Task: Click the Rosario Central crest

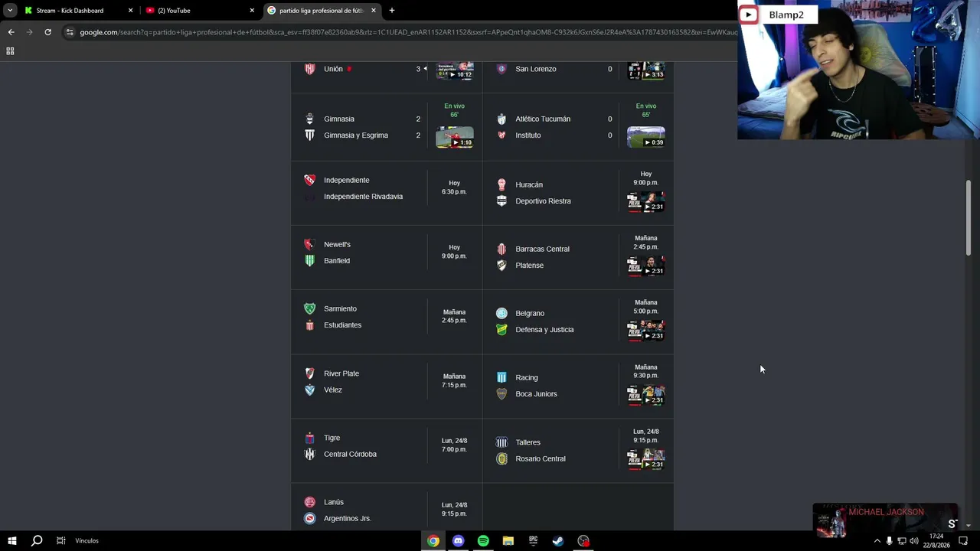Action: [501, 459]
